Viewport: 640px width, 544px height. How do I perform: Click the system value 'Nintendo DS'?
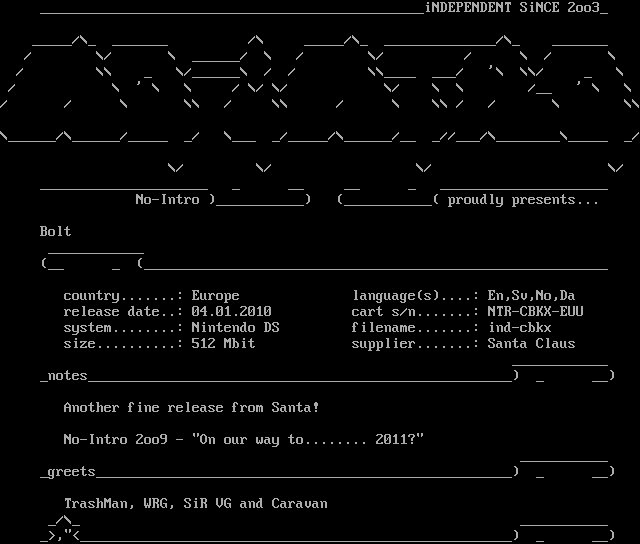(236, 328)
